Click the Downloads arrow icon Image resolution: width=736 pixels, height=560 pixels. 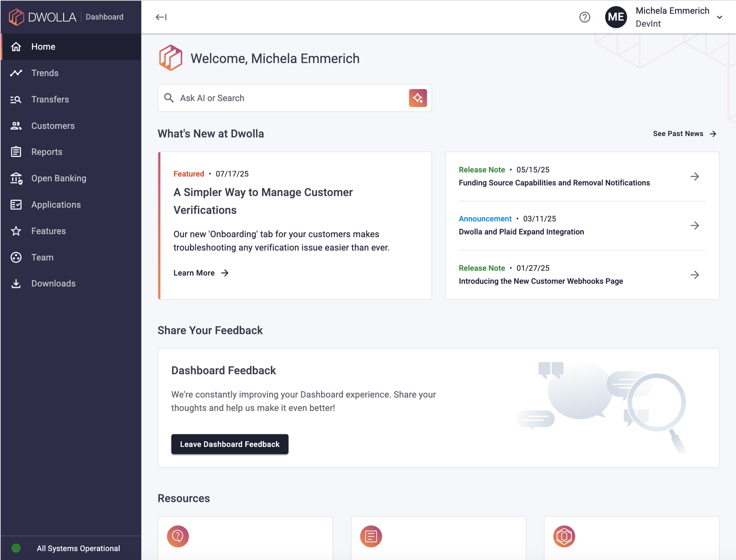[16, 283]
